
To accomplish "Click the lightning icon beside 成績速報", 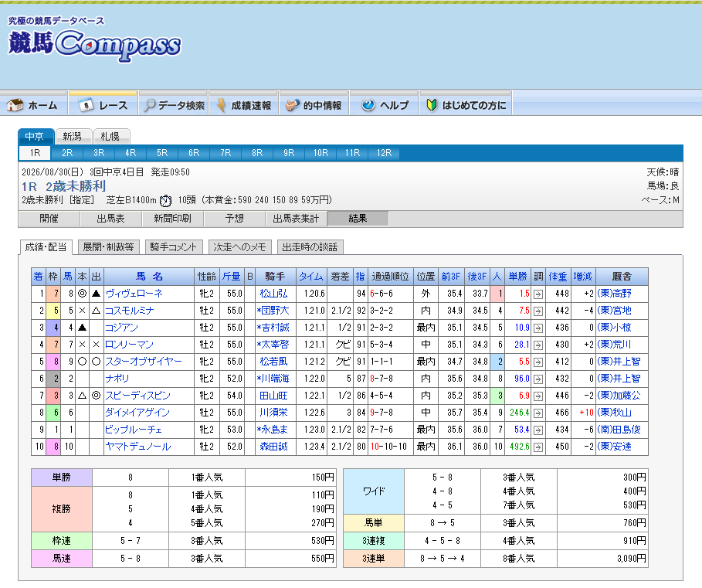I will tap(221, 105).
